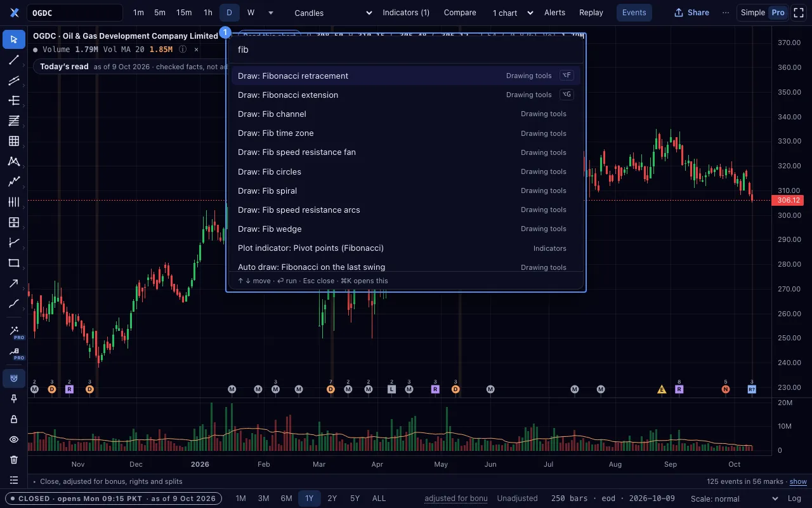The image size is (812, 508).
Task: Switch to Pro mode
Action: (777, 13)
